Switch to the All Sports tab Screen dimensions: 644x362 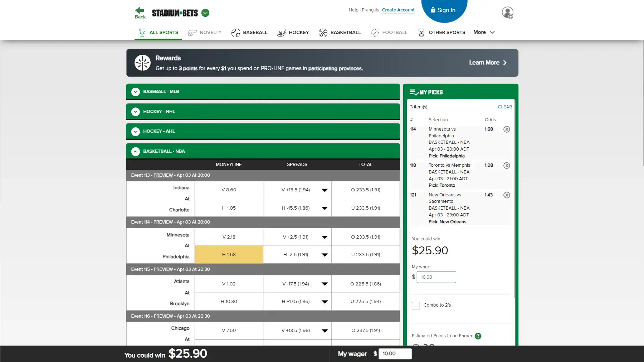click(x=158, y=33)
